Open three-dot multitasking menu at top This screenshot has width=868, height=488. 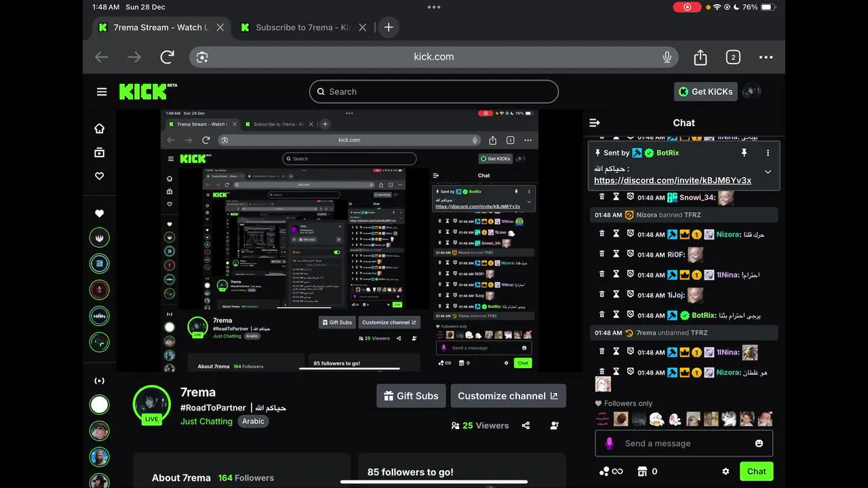coord(434,7)
